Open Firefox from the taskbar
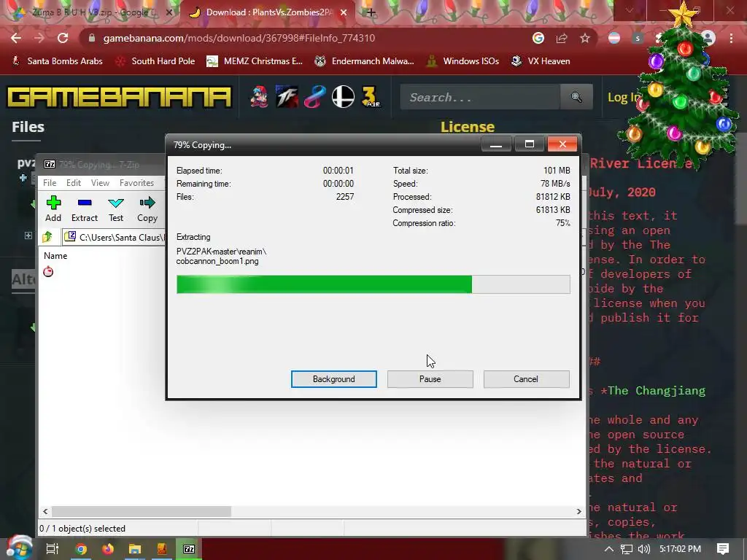 (x=108, y=549)
